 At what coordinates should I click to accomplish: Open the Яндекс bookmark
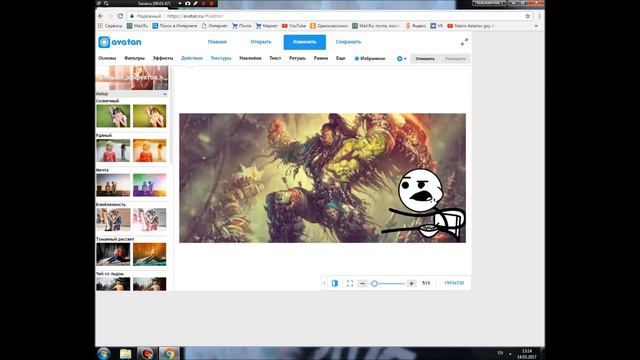click(x=416, y=26)
